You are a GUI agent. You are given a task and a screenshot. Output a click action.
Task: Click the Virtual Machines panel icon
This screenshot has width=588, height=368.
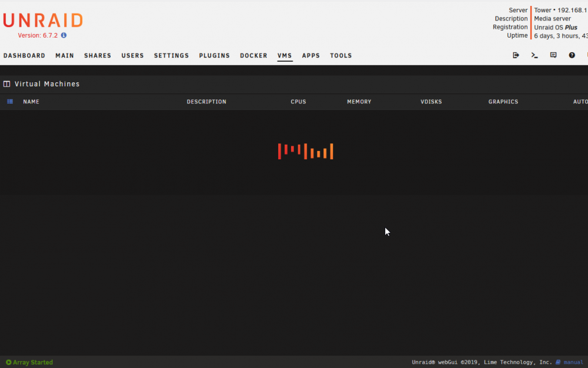click(x=6, y=84)
